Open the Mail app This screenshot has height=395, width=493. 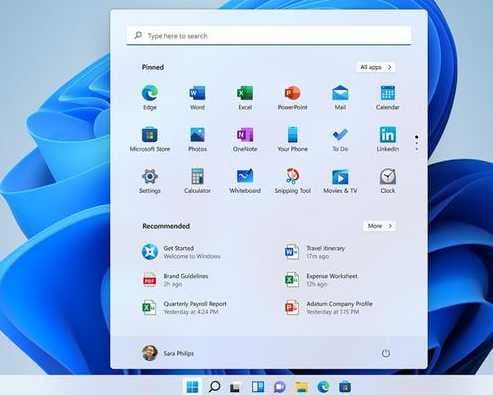(340, 97)
